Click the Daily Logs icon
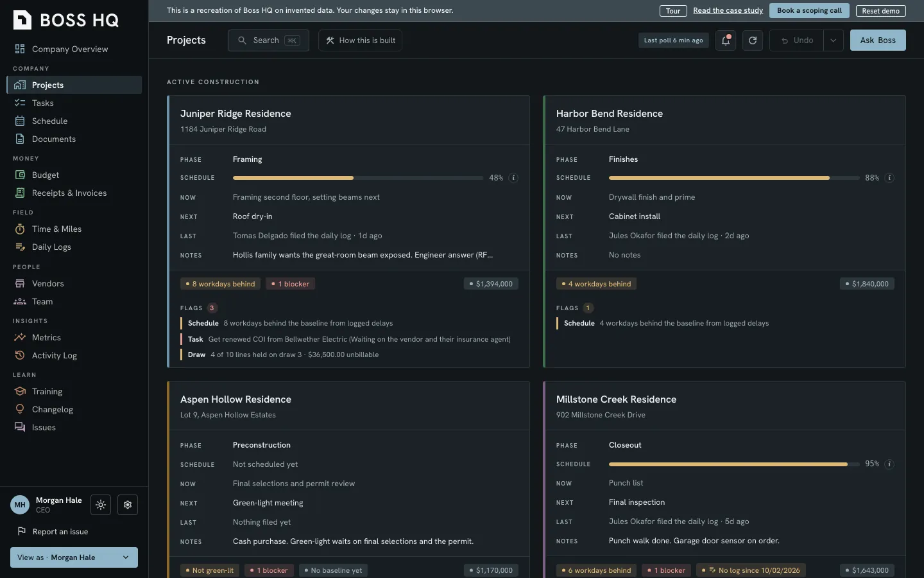924x578 pixels. 20,247
